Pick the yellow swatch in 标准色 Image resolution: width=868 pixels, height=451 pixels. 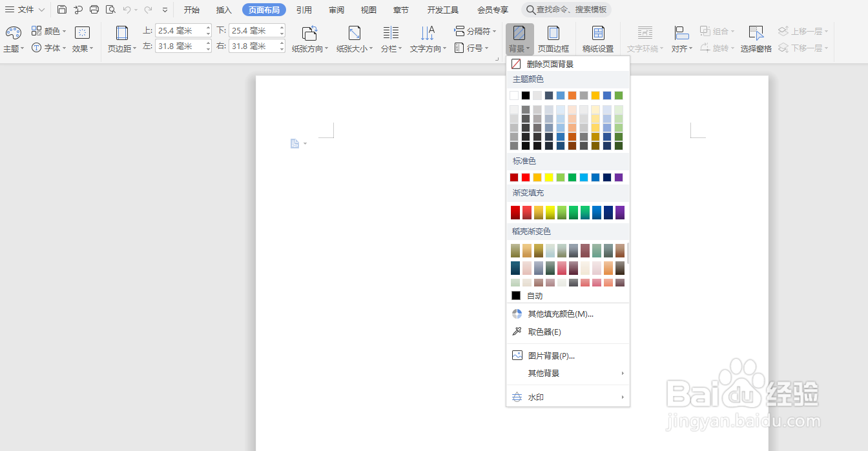point(549,177)
